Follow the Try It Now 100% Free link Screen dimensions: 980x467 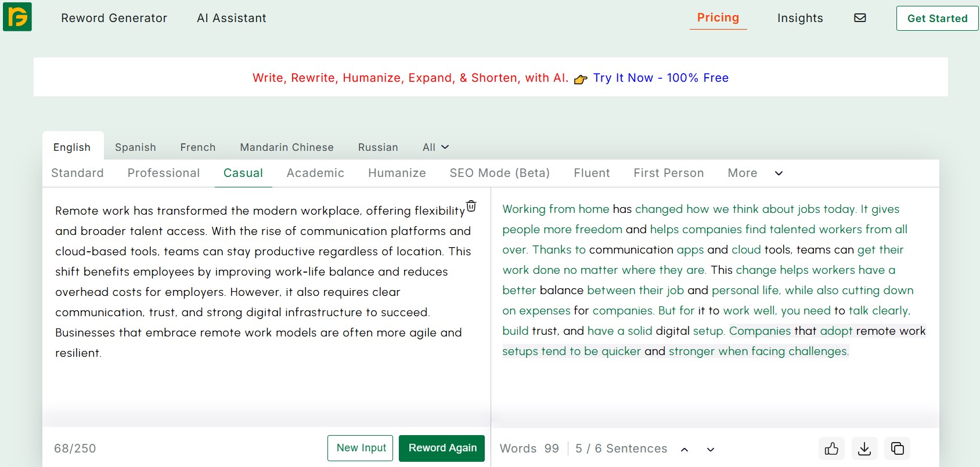pos(661,78)
